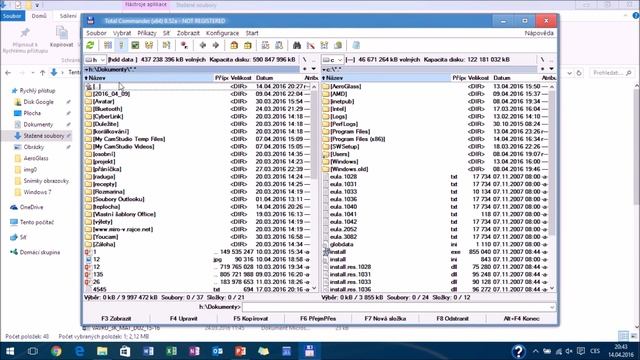
Task: Click the F4 Upravit button
Action: (x=183, y=318)
